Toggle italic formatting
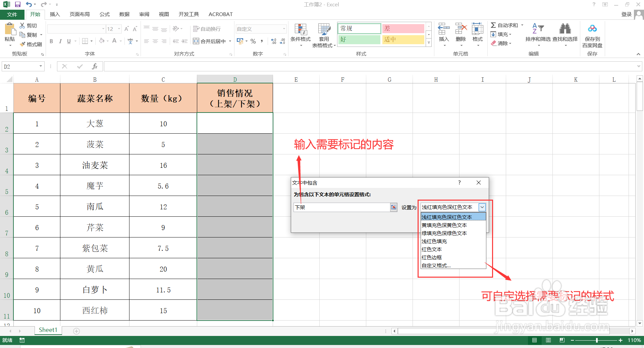Image resolution: width=644 pixels, height=348 pixels. tap(60, 41)
